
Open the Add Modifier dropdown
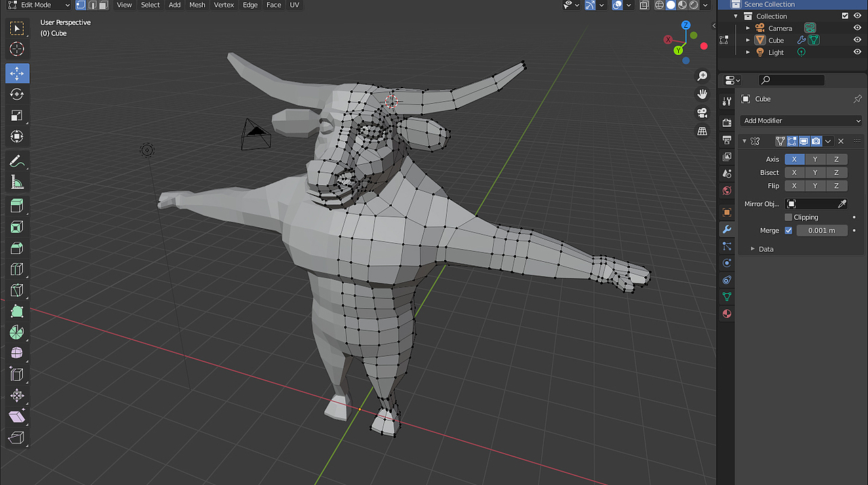pos(802,121)
